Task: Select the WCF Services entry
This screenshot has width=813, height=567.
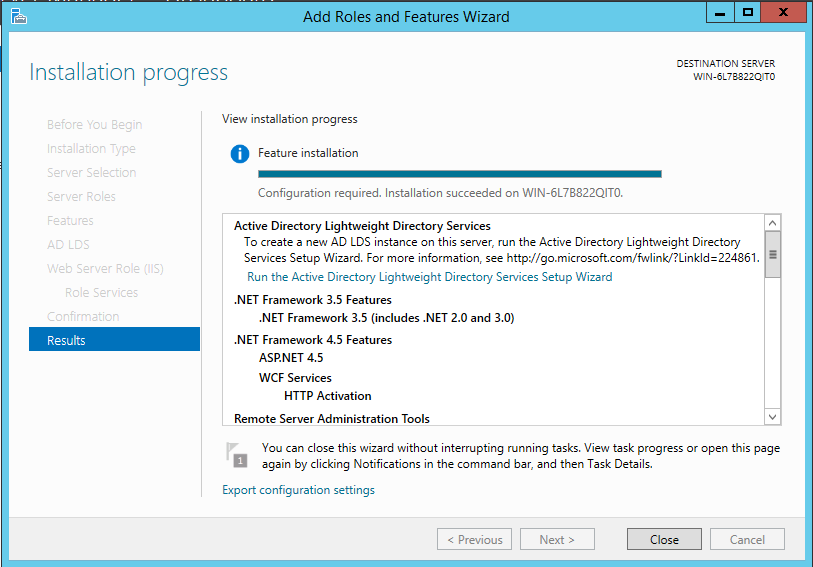Action: 295,378
